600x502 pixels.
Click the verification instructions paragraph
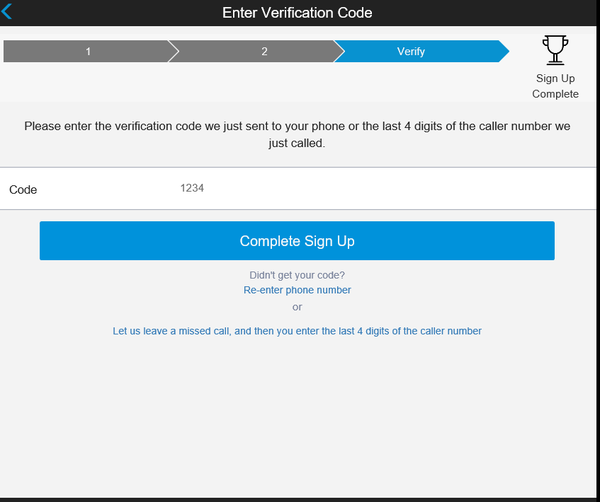click(297, 135)
